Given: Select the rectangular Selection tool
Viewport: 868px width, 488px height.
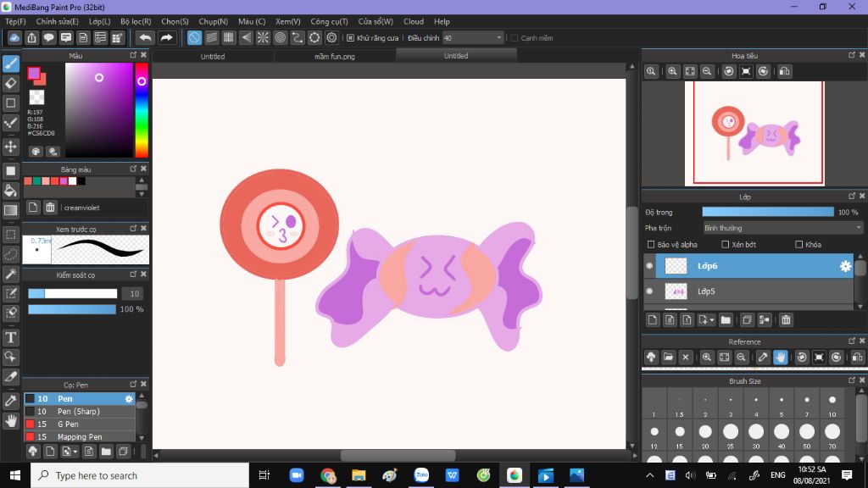Looking at the screenshot, I should tap(11, 235).
